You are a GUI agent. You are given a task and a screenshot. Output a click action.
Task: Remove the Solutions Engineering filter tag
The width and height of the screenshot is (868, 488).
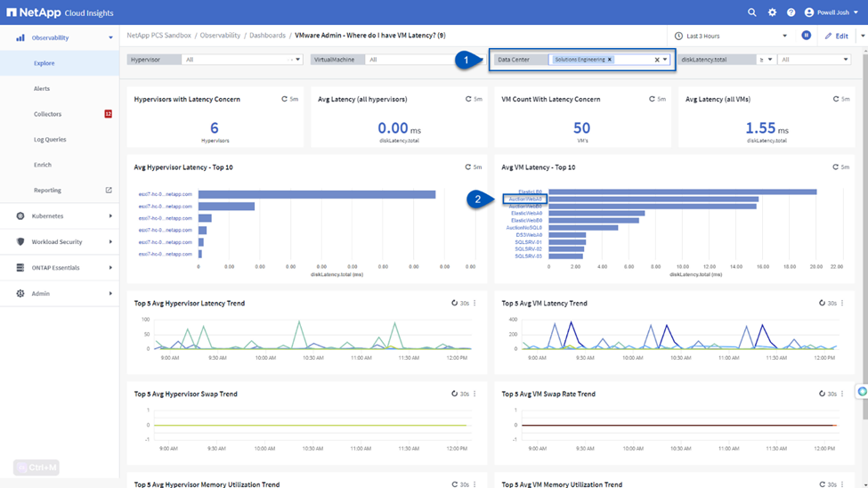pyautogui.click(x=610, y=60)
